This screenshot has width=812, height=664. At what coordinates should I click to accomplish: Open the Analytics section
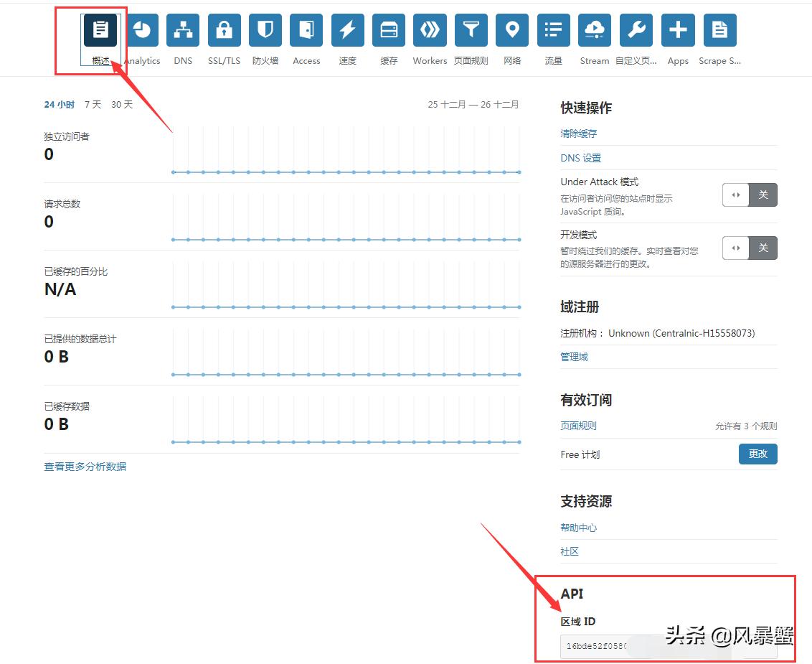[141, 29]
